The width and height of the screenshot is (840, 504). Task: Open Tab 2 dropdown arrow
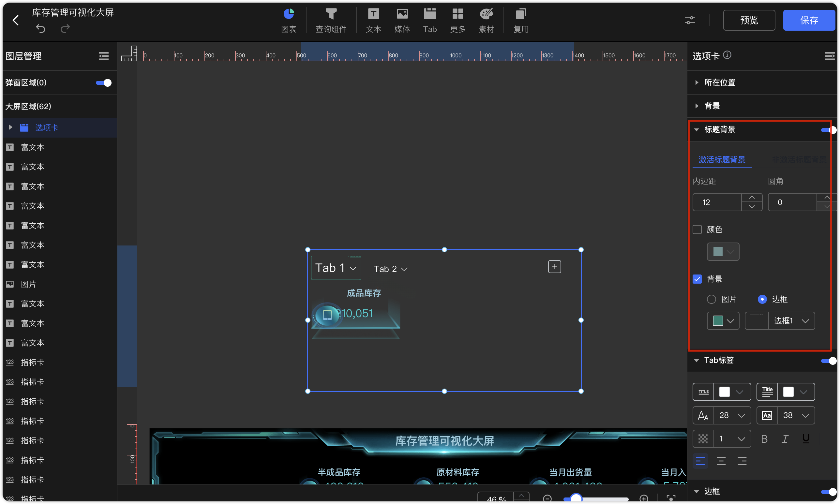(x=404, y=269)
